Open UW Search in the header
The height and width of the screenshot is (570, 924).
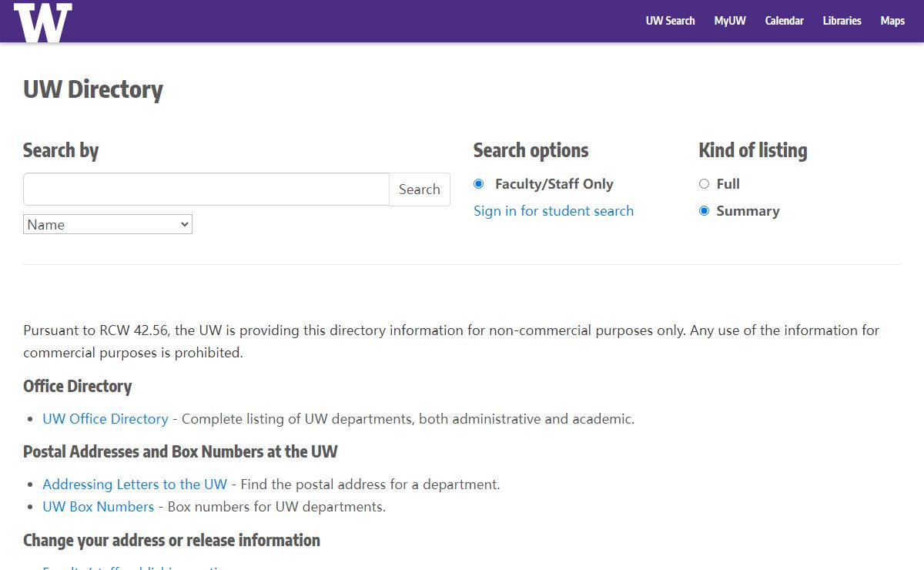coord(670,21)
